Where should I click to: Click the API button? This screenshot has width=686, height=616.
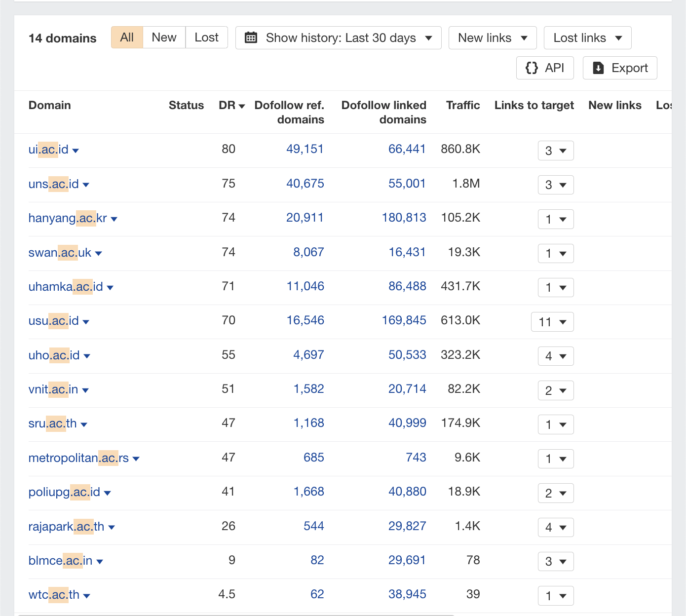point(545,68)
